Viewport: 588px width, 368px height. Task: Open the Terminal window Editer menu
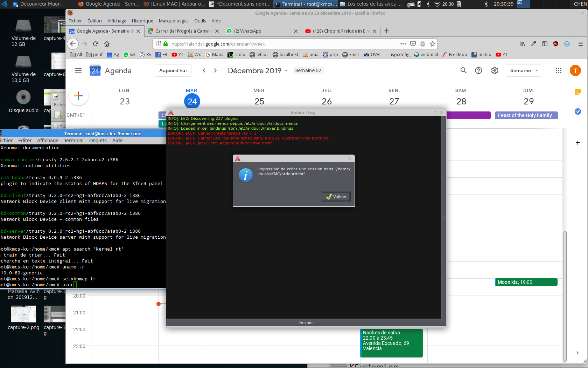click(25, 141)
